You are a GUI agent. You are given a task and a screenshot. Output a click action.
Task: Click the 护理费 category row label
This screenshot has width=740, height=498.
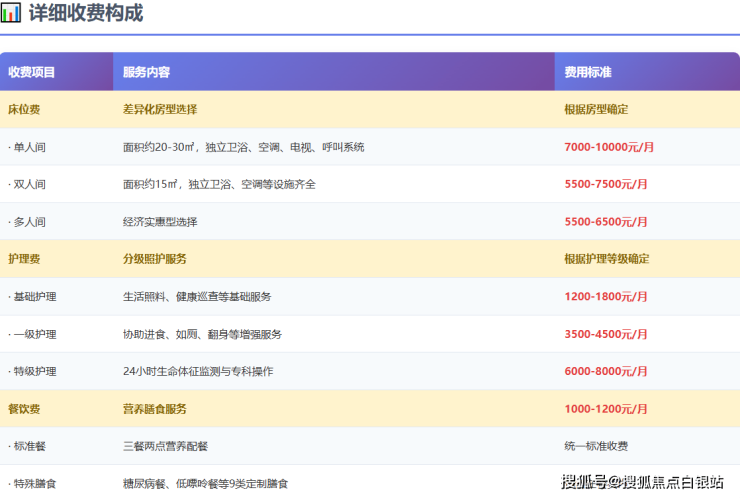(x=24, y=259)
